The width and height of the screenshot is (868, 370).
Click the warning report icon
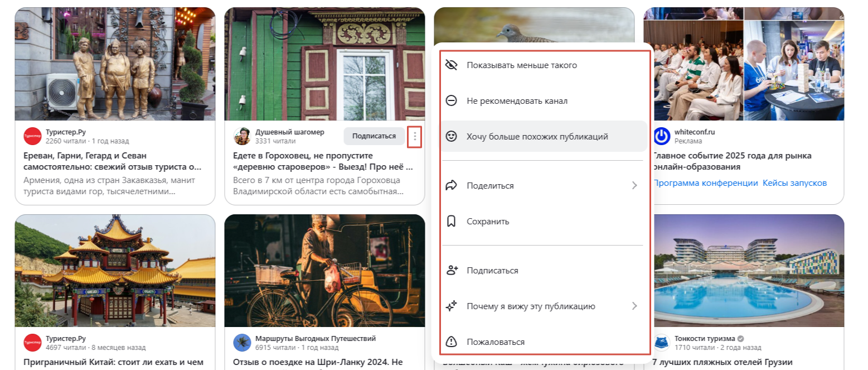pos(452,342)
